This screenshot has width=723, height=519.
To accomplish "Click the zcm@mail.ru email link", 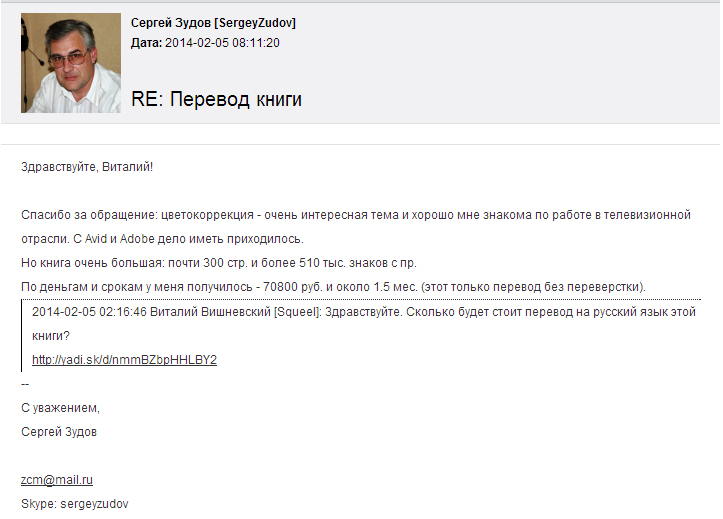I will tap(57, 480).
